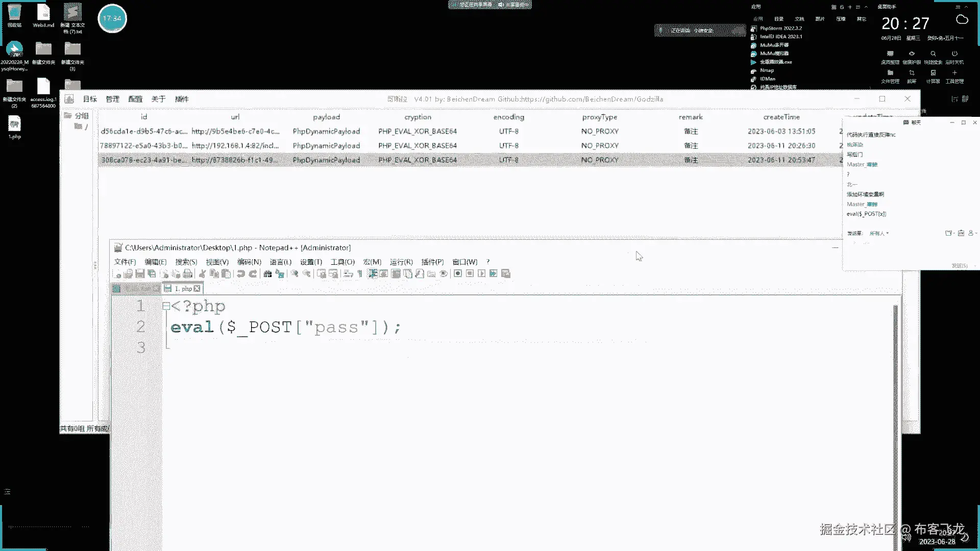Toggle word wrap toolbar button
Image resolution: width=980 pixels, height=551 pixels.
coord(349,274)
